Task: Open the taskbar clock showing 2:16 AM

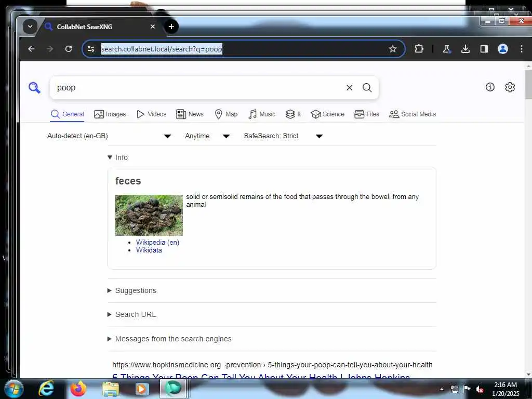Action: (x=506, y=389)
